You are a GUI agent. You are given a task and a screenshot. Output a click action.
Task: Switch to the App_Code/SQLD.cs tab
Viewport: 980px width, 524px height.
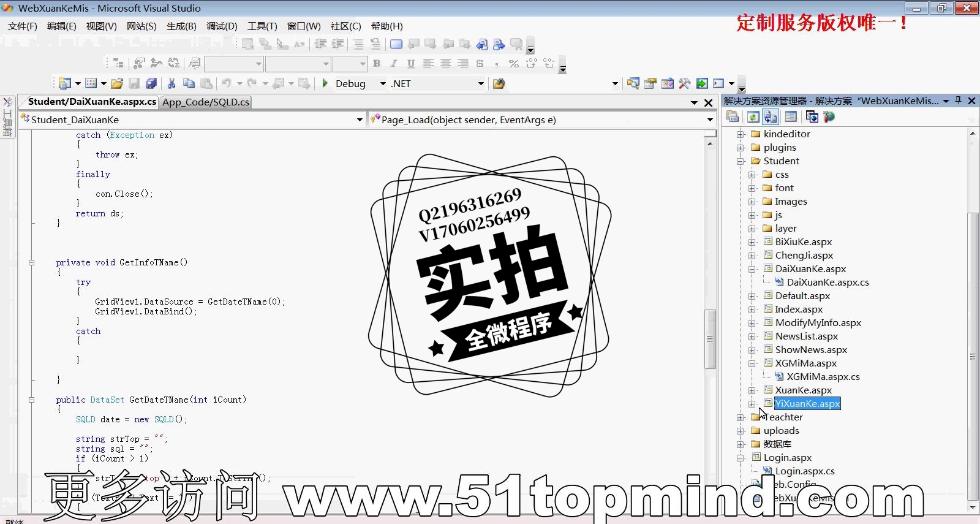pyautogui.click(x=206, y=102)
